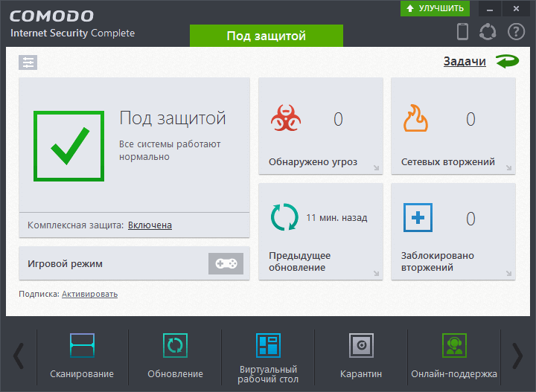Click the large Под защитой status heading
This screenshot has height=392, width=536.
point(173,118)
